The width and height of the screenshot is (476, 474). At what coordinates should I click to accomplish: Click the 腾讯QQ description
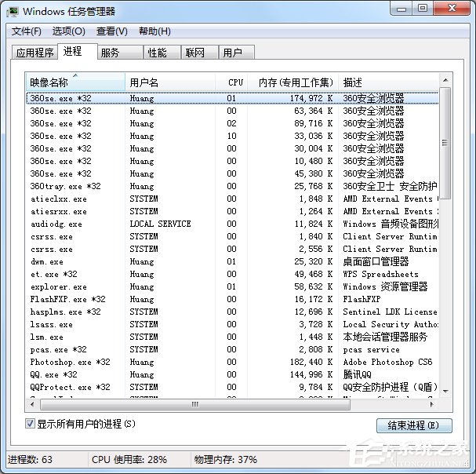pyautogui.click(x=358, y=374)
